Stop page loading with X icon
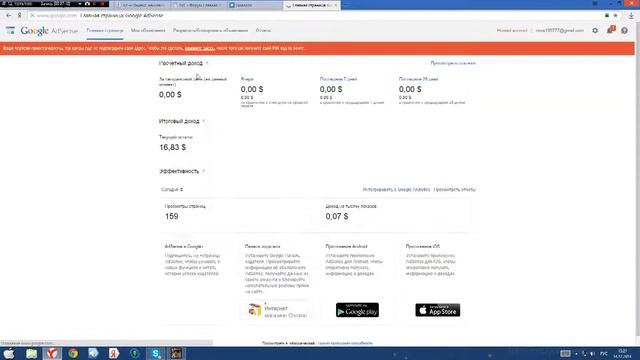This screenshot has width=640, height=360. pos(32,15)
